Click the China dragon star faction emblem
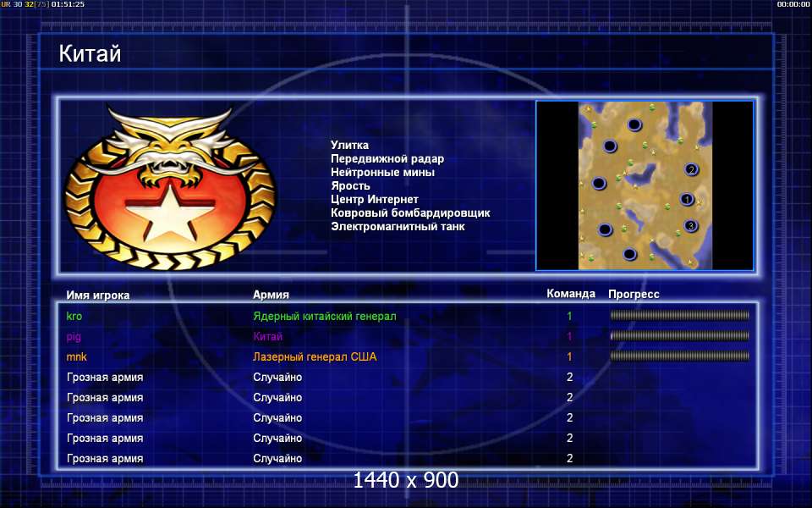 click(x=170, y=187)
